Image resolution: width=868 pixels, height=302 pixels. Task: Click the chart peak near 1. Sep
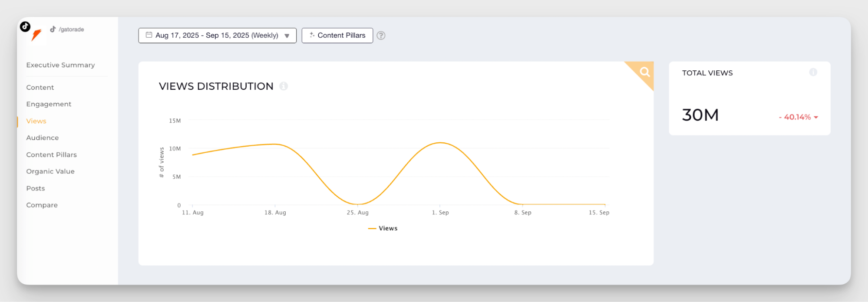tap(440, 143)
